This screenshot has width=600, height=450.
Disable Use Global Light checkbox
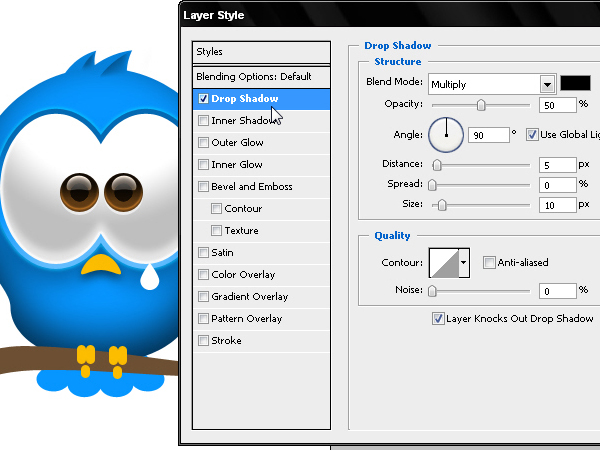(532, 135)
